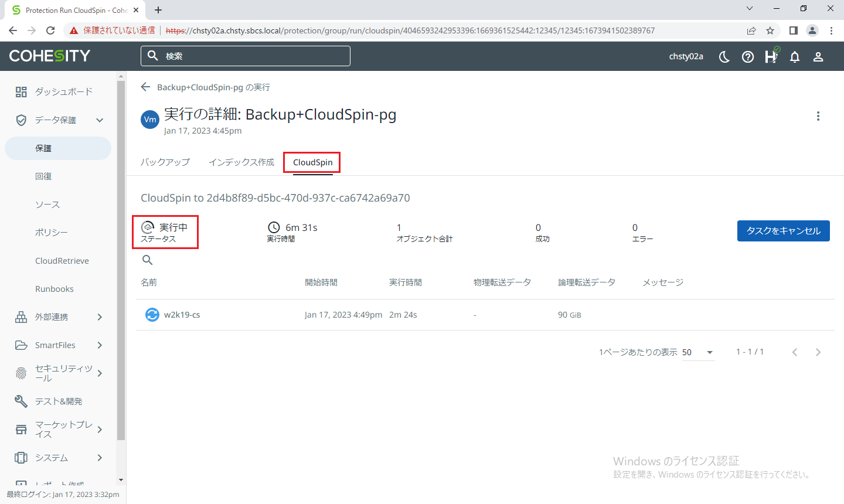Open the help question mark icon
Viewport: 844px width, 504px height.
tap(748, 56)
